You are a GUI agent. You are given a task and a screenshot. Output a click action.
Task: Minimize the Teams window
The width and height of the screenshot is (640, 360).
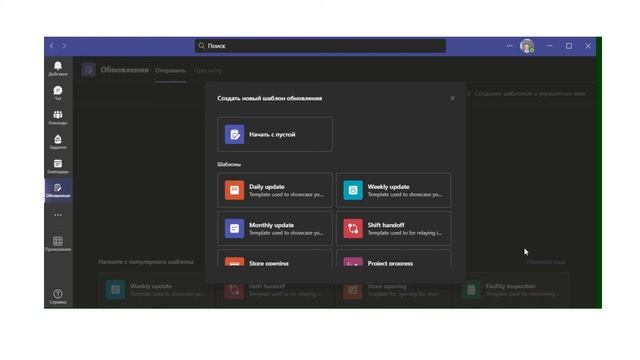(x=550, y=46)
